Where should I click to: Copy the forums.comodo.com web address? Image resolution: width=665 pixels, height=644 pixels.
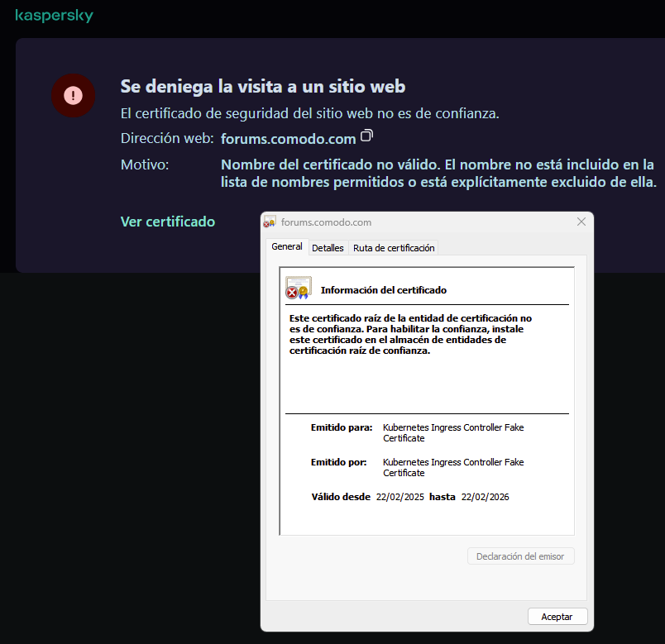[366, 136]
